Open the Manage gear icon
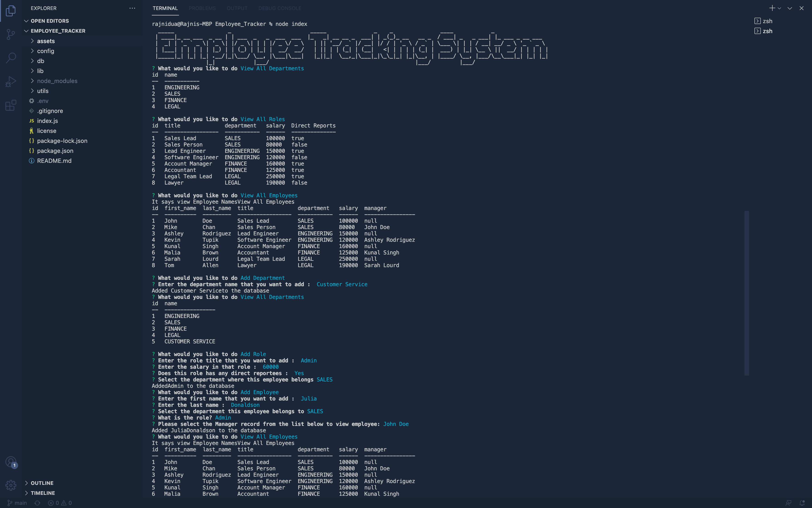Screen dimensions: 812x508 point(11,485)
